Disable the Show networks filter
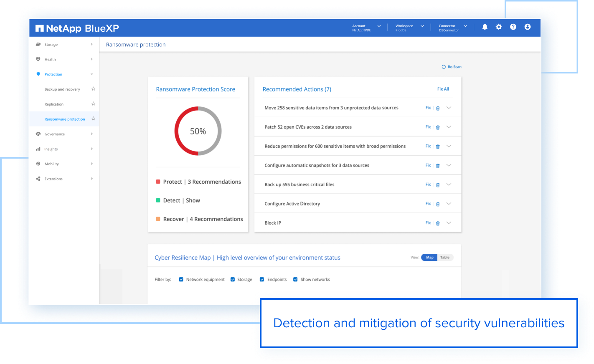The image size is (594, 364). click(295, 279)
